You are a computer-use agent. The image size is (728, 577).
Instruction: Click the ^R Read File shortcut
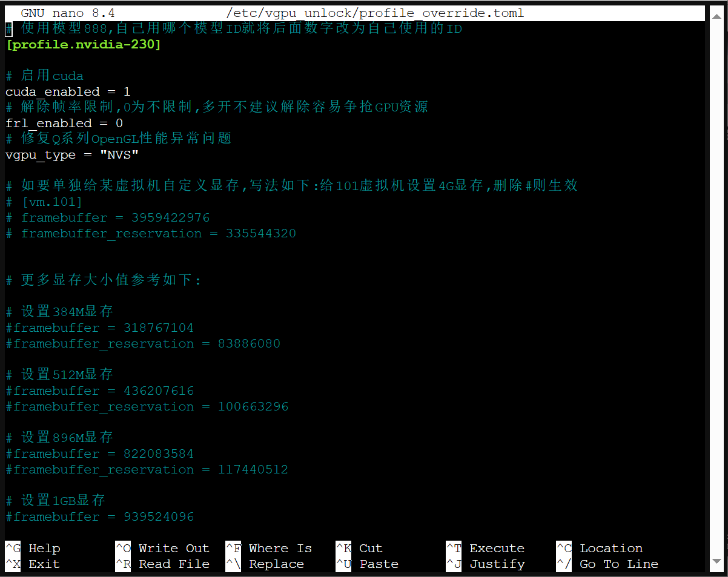point(162,564)
